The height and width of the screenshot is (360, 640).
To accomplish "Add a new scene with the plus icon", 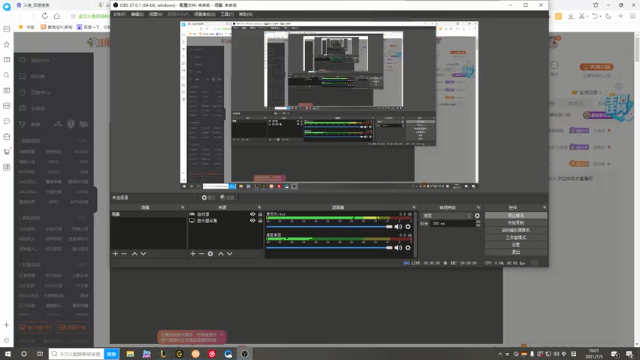I will pyautogui.click(x=115, y=254).
